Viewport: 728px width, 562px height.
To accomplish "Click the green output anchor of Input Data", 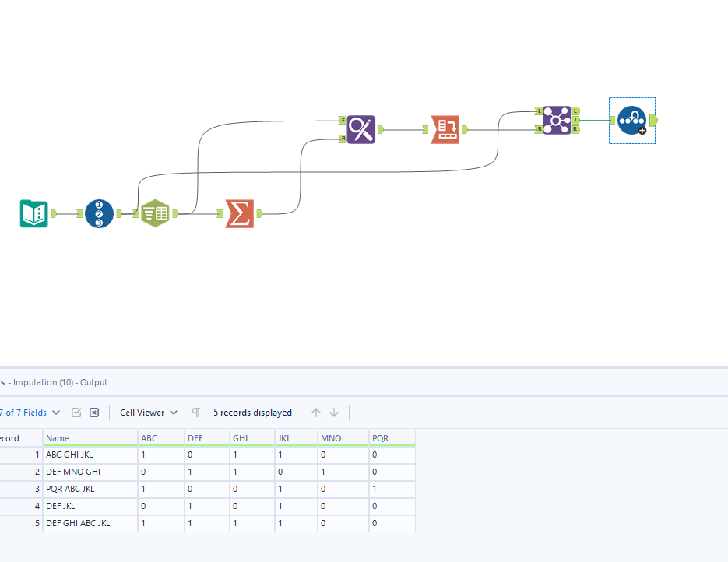I will click(x=53, y=213).
